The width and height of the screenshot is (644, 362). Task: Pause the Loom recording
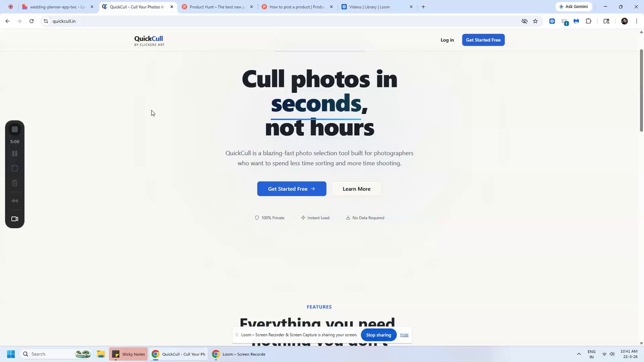(15, 153)
